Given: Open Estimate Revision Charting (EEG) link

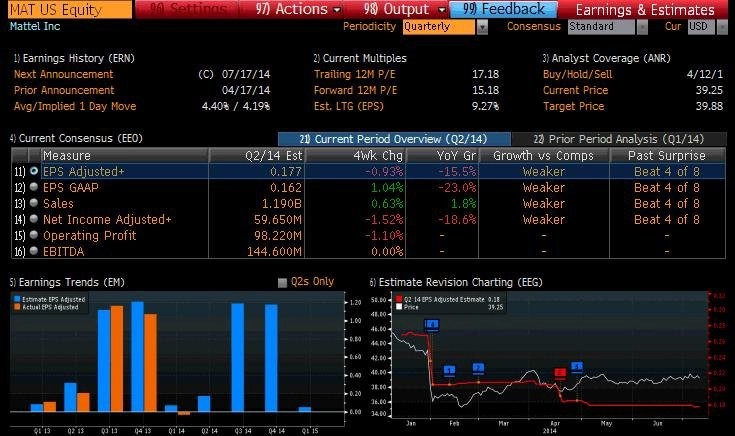Looking at the screenshot, I should tap(456, 282).
